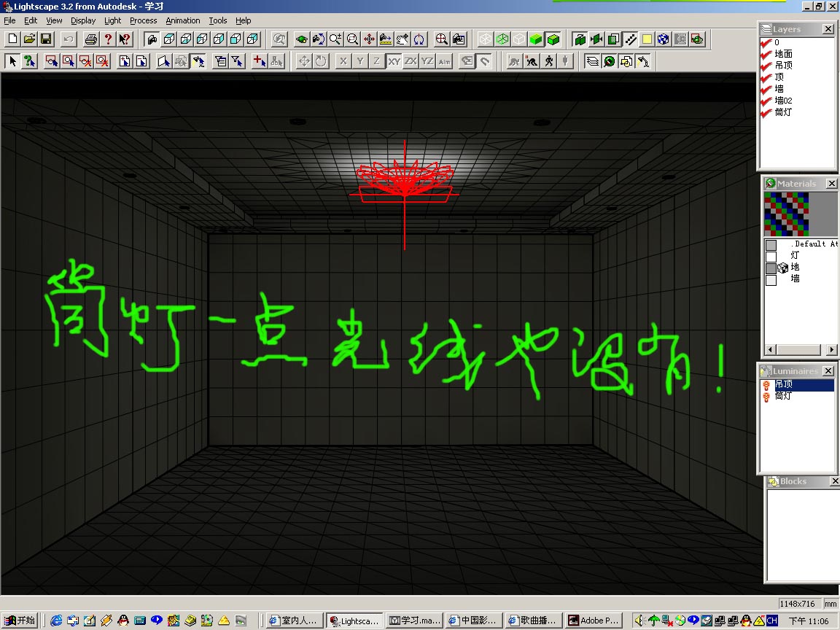Open a file using the folder icon
Image resolution: width=840 pixels, height=630 pixels.
tap(29, 39)
